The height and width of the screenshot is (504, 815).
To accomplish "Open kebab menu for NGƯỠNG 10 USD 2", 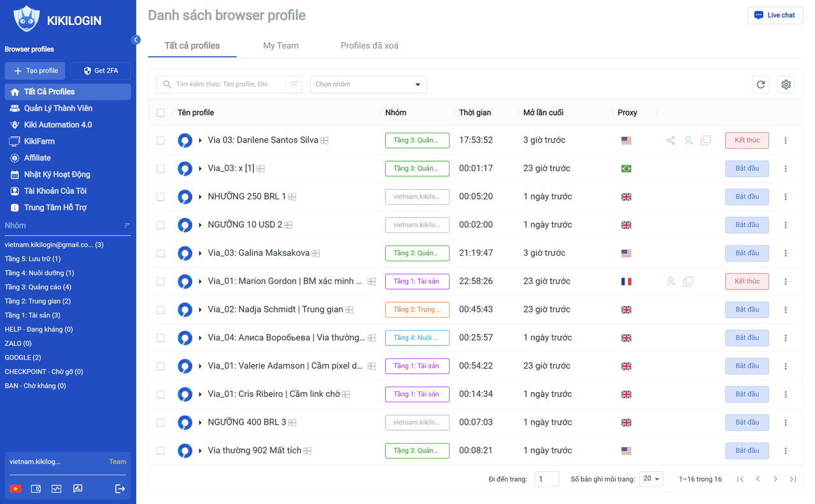I will coord(785,225).
